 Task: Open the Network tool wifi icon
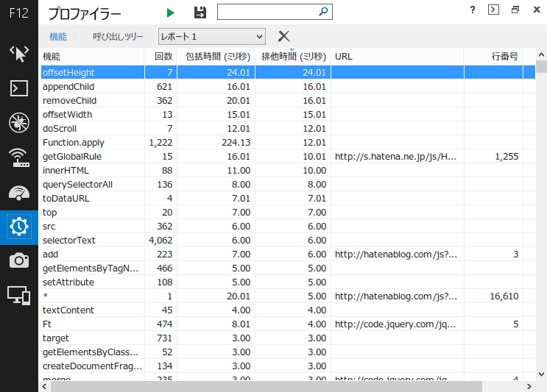point(19,157)
